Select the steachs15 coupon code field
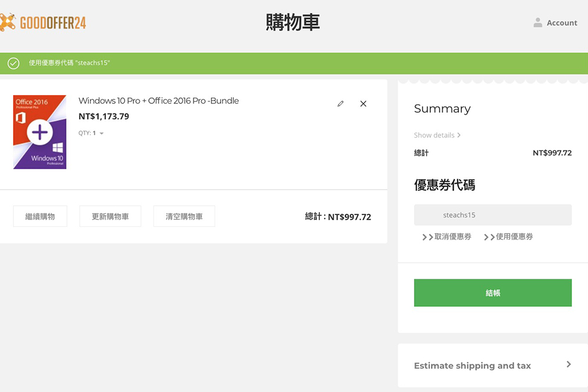Viewport: 588px width, 392px height. tap(493, 215)
